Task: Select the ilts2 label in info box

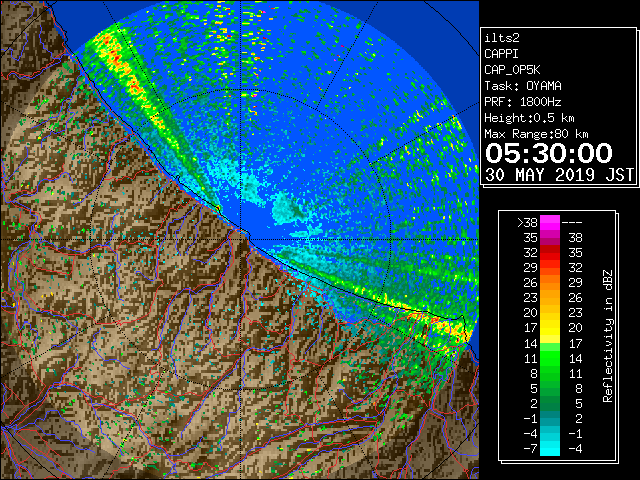Action: (502, 38)
